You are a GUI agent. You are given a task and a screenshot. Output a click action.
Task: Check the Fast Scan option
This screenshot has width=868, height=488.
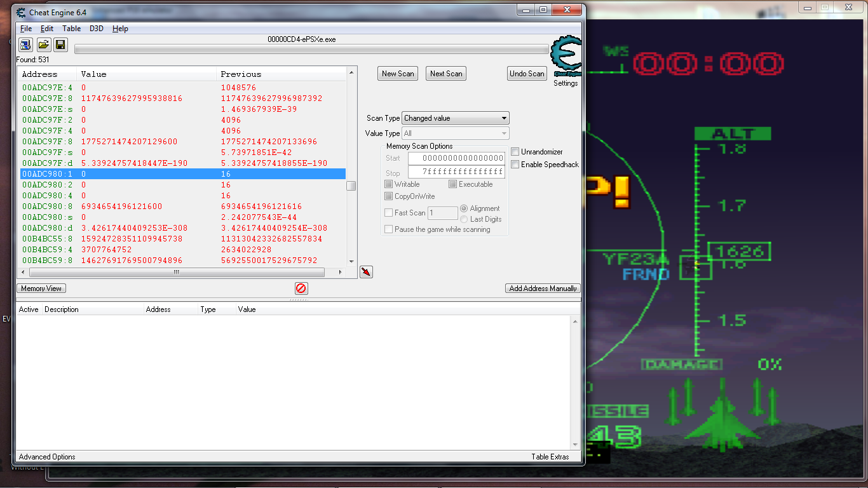[x=389, y=213]
